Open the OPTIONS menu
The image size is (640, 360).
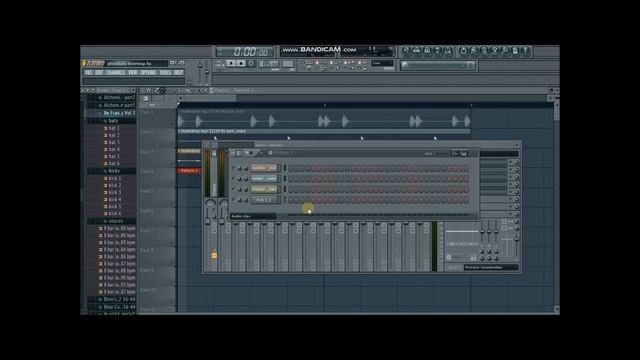[148, 73]
